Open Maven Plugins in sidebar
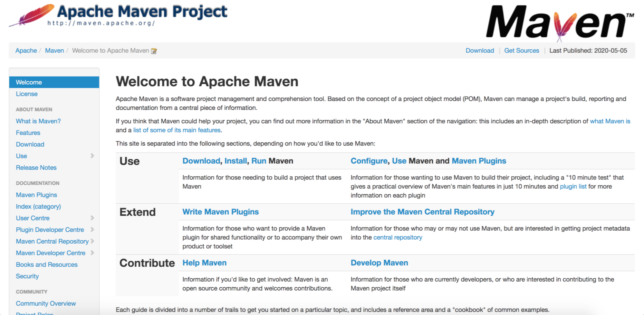This screenshot has width=644, height=315. coord(36,195)
